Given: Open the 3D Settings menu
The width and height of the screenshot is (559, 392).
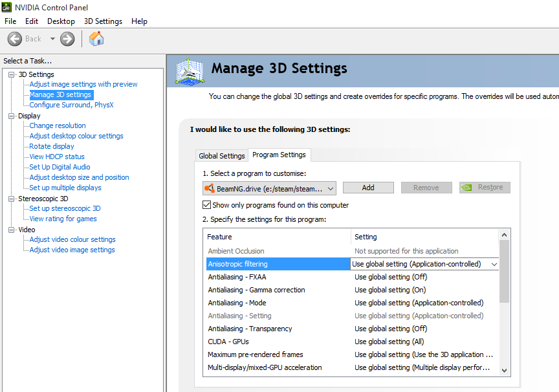Looking at the screenshot, I should 103,21.
